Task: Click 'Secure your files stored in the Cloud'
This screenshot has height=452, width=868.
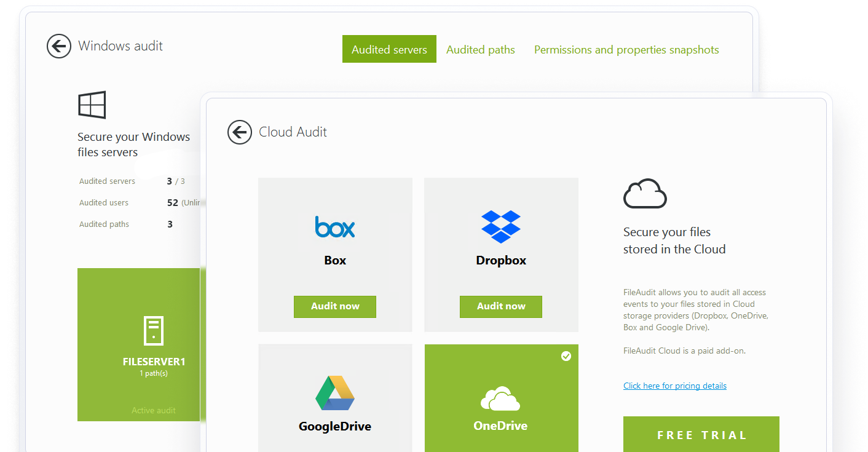Action: (x=674, y=240)
